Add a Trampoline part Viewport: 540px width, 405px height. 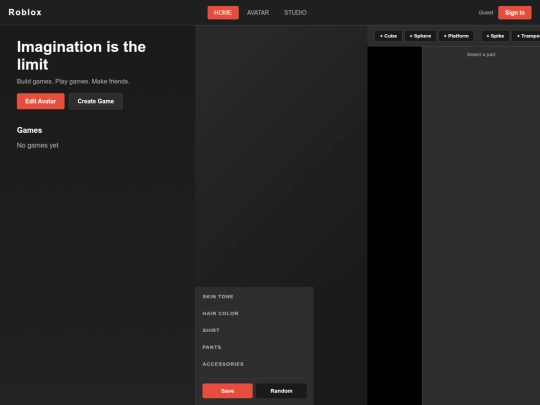526,36
